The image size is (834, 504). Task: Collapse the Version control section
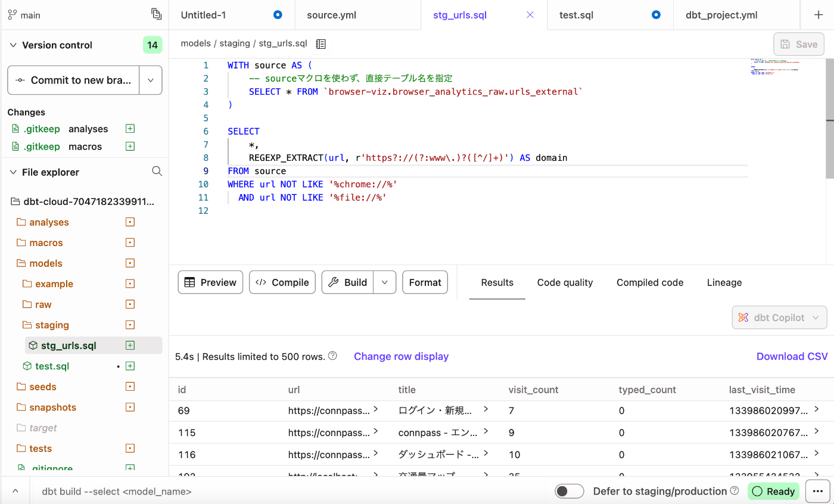pos(13,45)
